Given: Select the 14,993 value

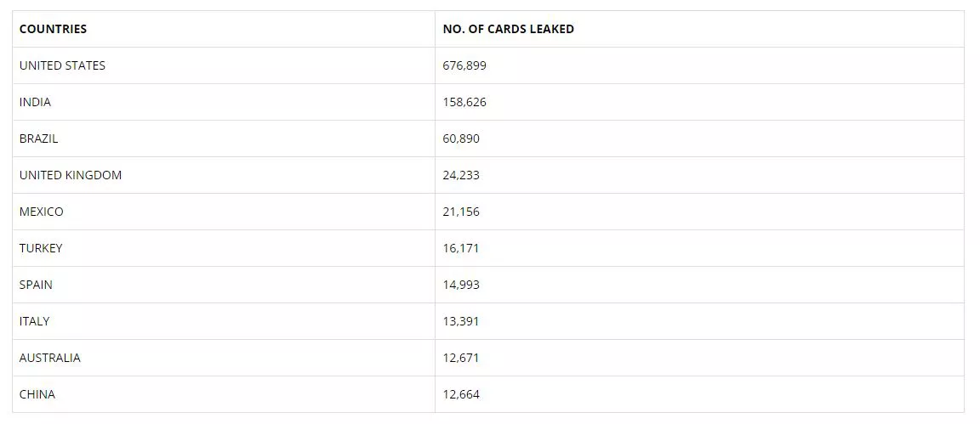Looking at the screenshot, I should tap(461, 285).
